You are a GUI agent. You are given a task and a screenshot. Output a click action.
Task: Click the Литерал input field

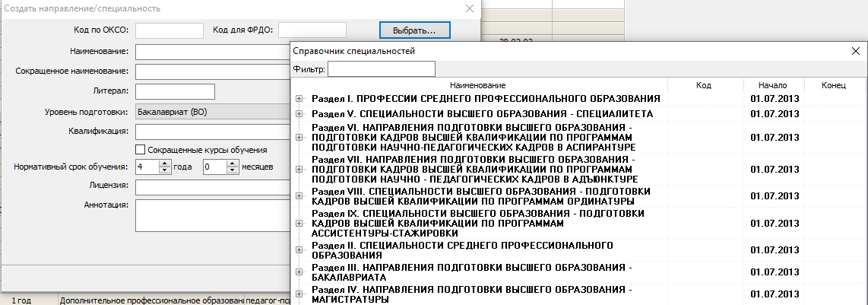pos(176,91)
